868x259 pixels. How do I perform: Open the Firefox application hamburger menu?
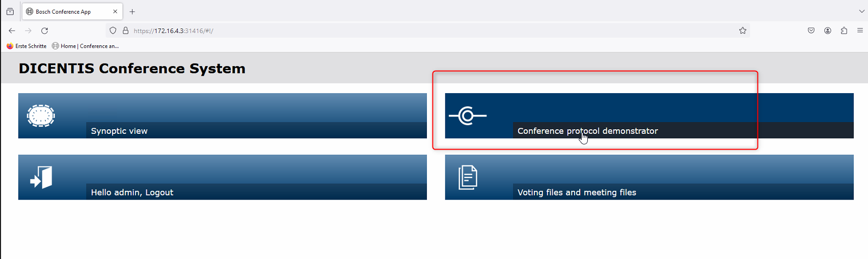(x=860, y=31)
